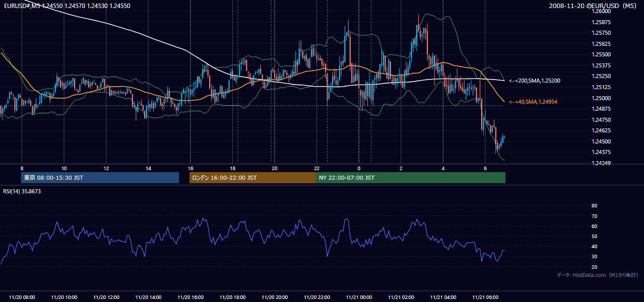
Task: Click the 1.24500 price axis label
Action: (600, 141)
